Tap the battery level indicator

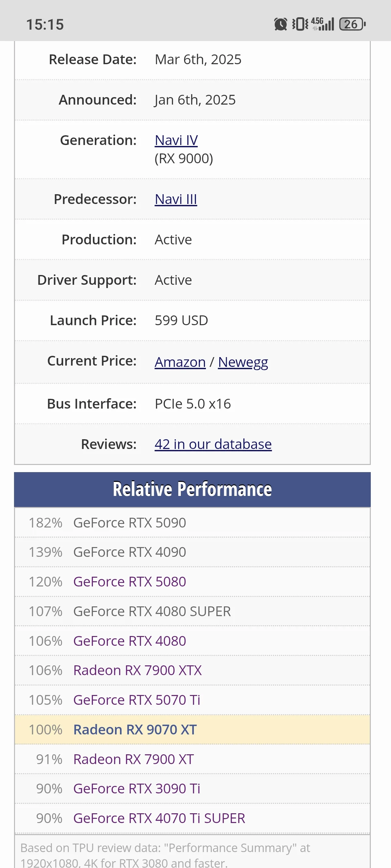click(352, 24)
